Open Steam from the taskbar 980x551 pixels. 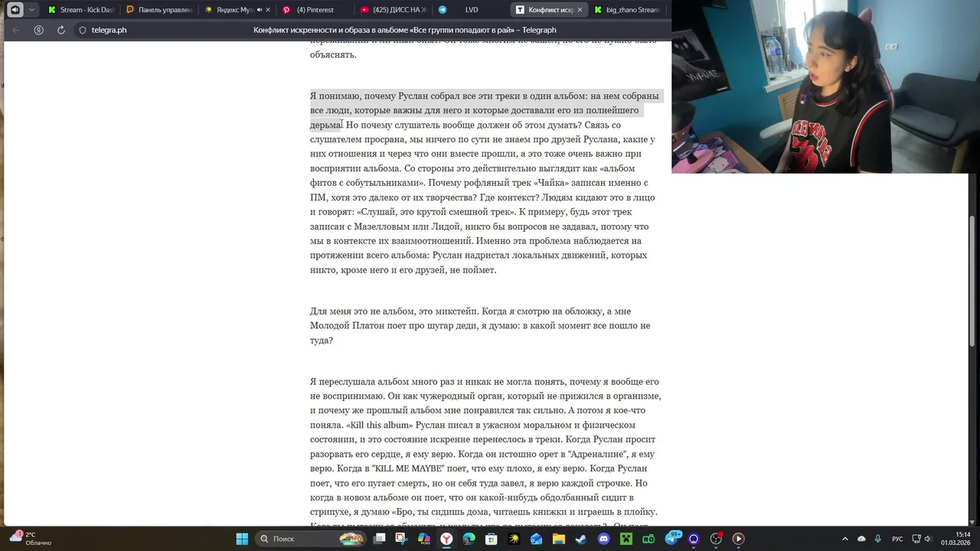point(581,539)
